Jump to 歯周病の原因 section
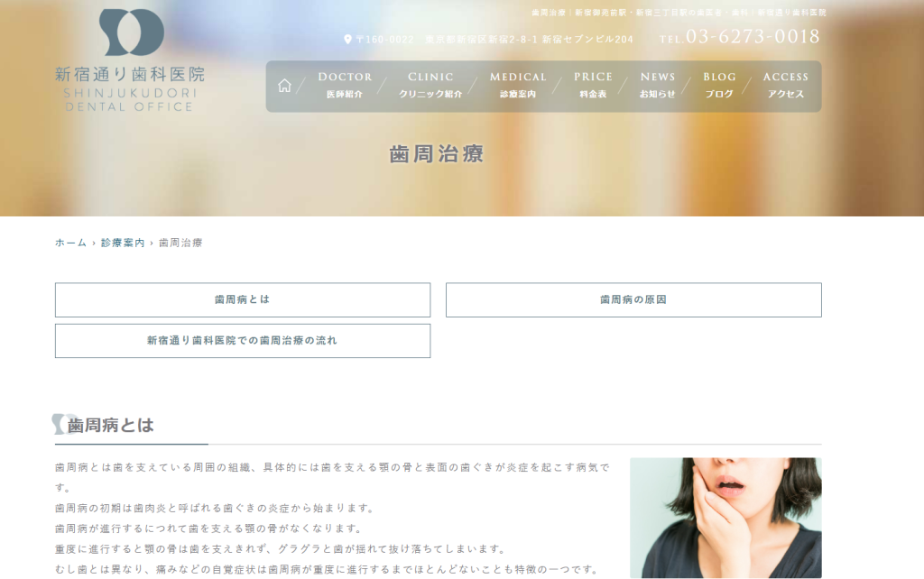 [633, 299]
